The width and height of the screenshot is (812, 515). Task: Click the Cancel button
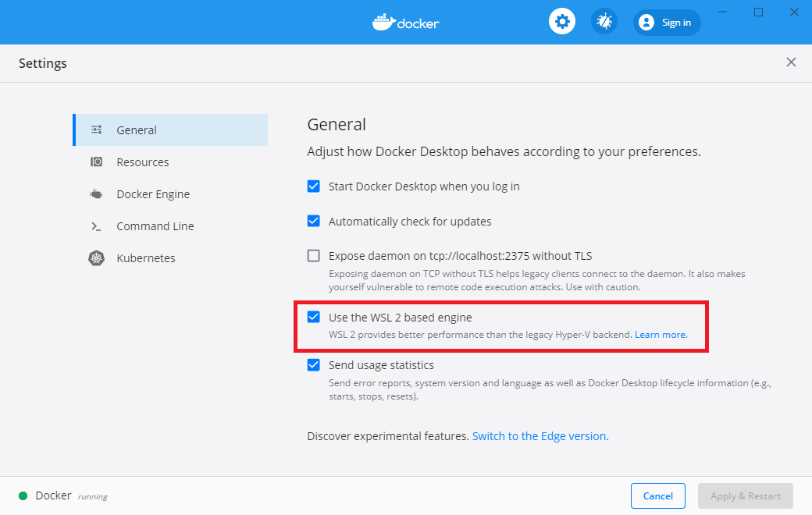tap(657, 495)
